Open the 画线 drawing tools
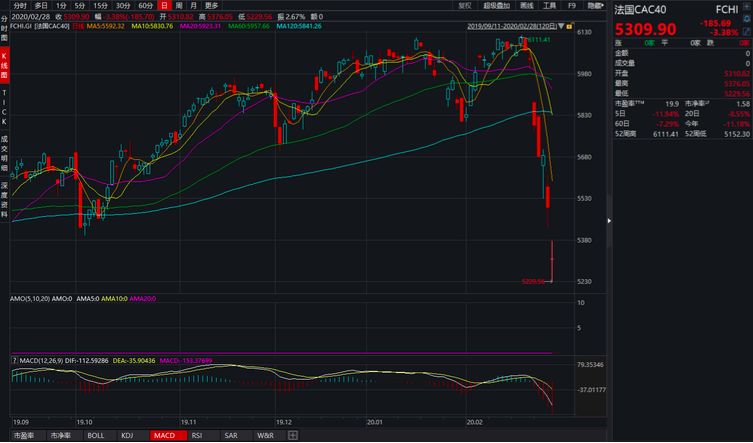This screenshot has width=753, height=443. click(527, 5)
